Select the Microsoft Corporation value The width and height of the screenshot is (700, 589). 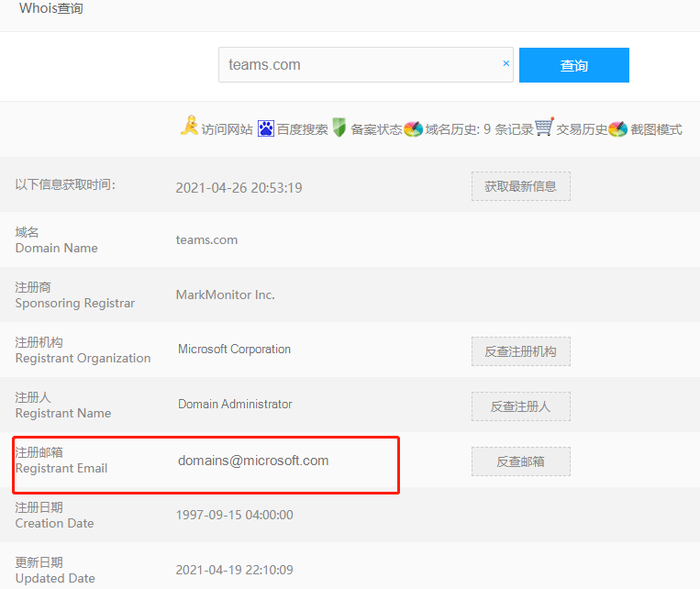[x=234, y=350]
